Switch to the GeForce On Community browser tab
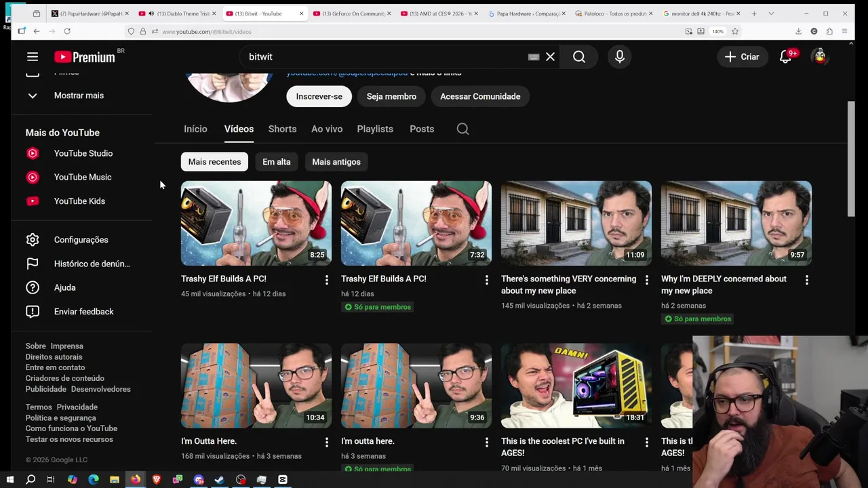This screenshot has height=488, width=868. tap(352, 14)
